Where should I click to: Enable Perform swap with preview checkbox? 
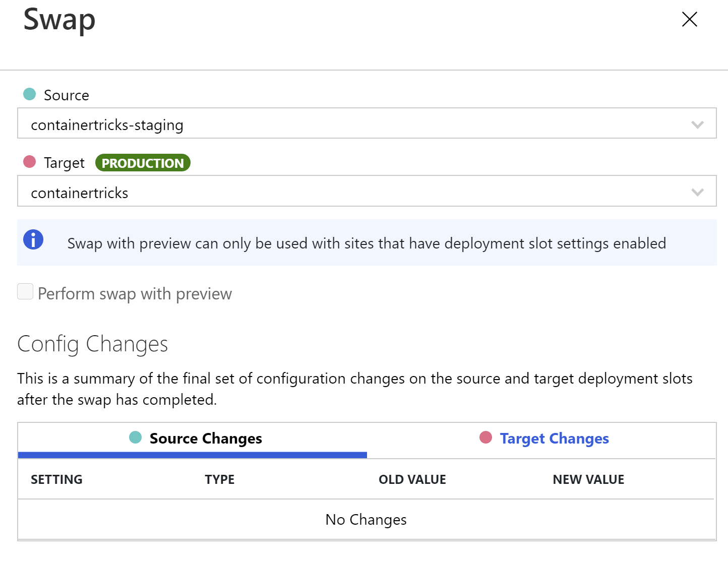coord(25,291)
